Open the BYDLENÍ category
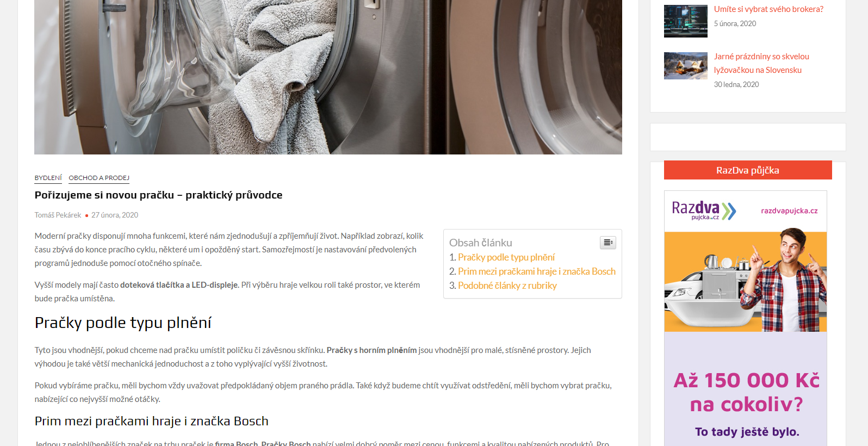This screenshot has height=446, width=868. (48, 178)
